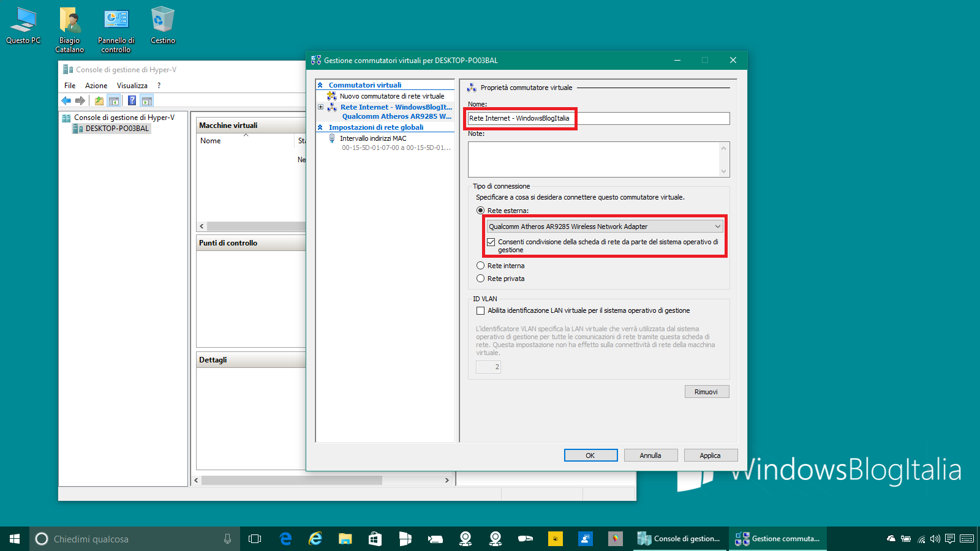Image resolution: width=980 pixels, height=551 pixels.
Task: Select the Rete interna radio button
Action: (x=480, y=266)
